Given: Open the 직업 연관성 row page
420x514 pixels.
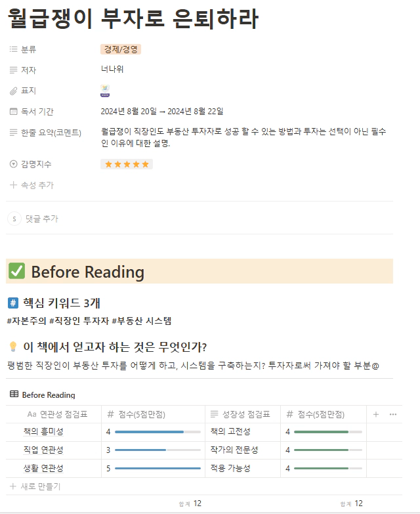Looking at the screenshot, I should pyautogui.click(x=43, y=450).
